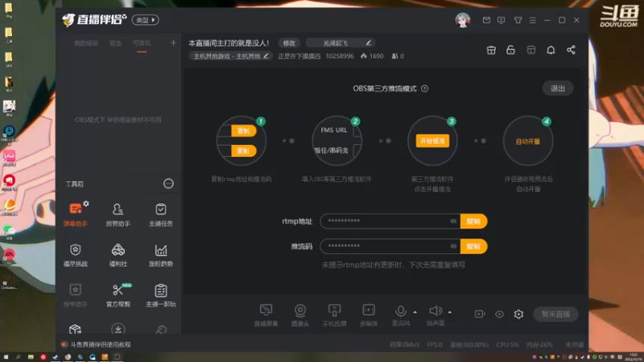
Task: Open the 涨粉趋势 follower trend chart tool
Action: [160, 255]
